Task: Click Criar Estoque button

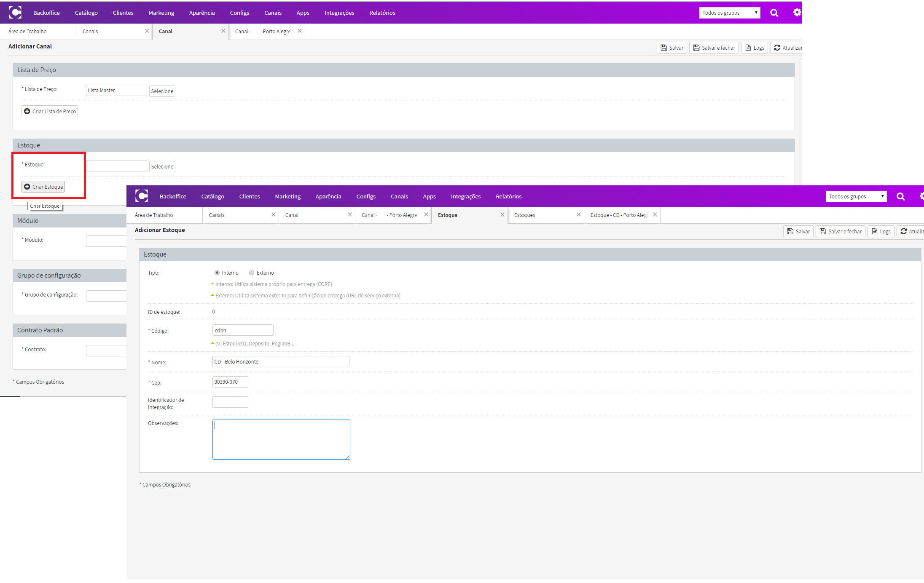Action: coord(43,187)
